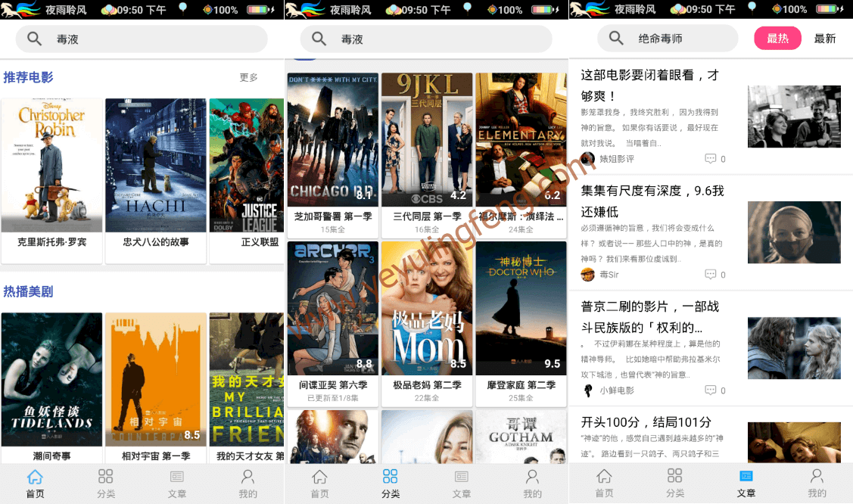Open Christopher Robin movie poster
Screen dimensions: 853x504
(x=51, y=165)
